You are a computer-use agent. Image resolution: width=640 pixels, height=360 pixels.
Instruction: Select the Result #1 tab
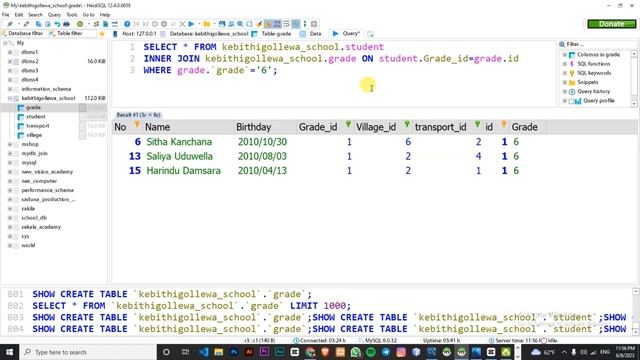(138, 115)
